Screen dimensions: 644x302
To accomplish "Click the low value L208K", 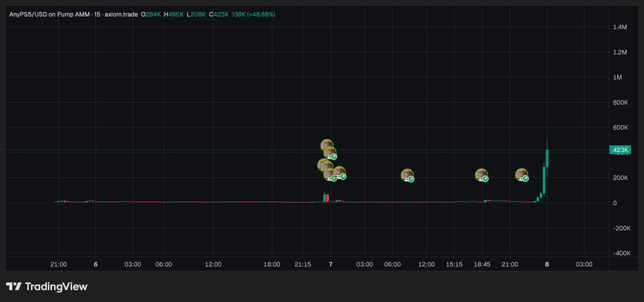I will (196, 14).
